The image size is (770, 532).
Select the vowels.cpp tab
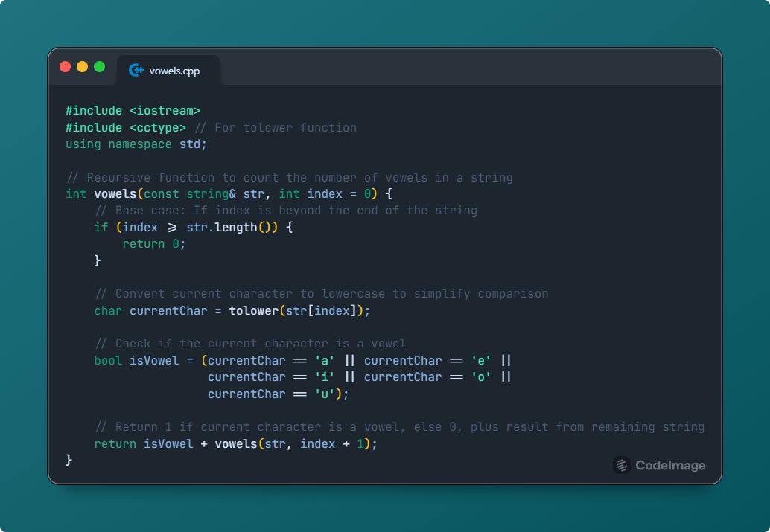168,70
